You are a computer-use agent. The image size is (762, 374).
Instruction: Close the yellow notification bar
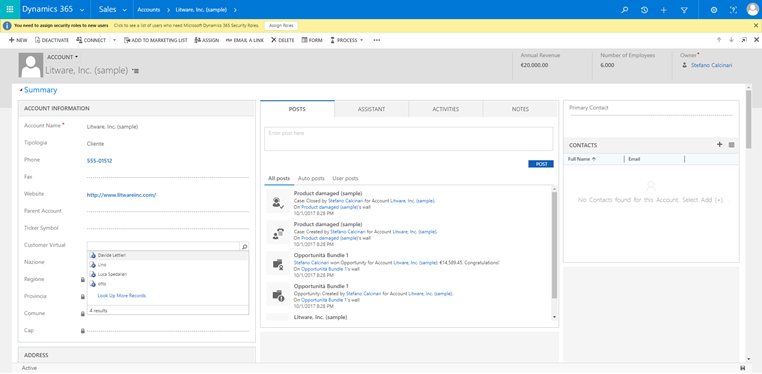(756, 26)
